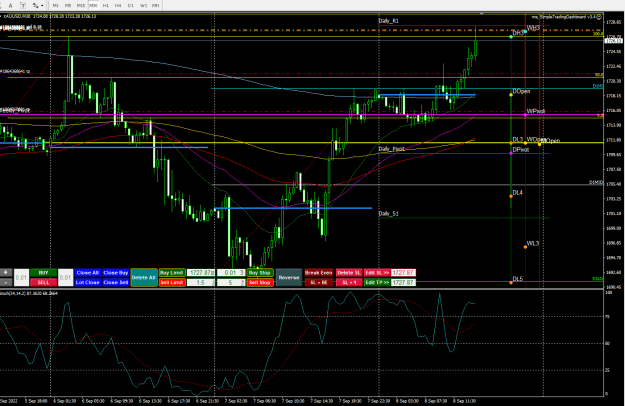The height and width of the screenshot is (406, 625).
Task: Decrease lot size with the minus button
Action: (6, 282)
